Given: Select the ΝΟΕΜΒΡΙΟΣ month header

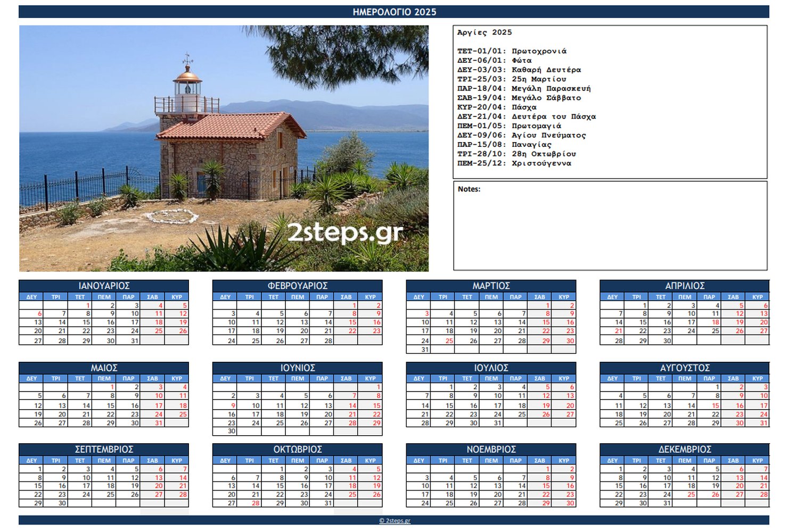Looking at the screenshot, I should coord(491,450).
